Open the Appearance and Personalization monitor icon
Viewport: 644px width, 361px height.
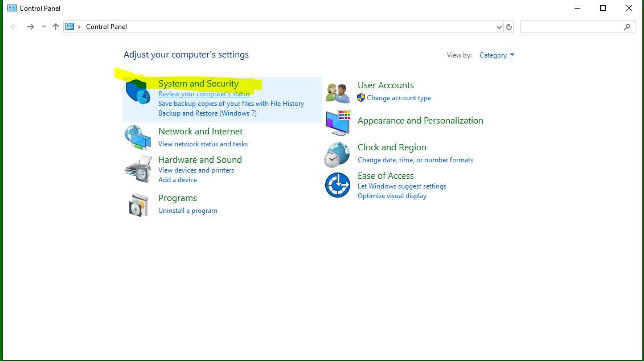tap(338, 122)
